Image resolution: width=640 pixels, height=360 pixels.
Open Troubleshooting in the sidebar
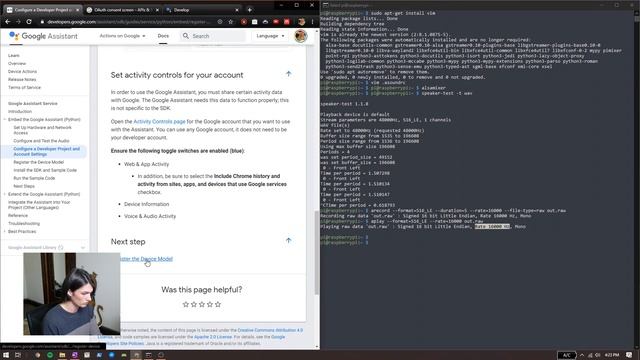[x=24, y=224]
